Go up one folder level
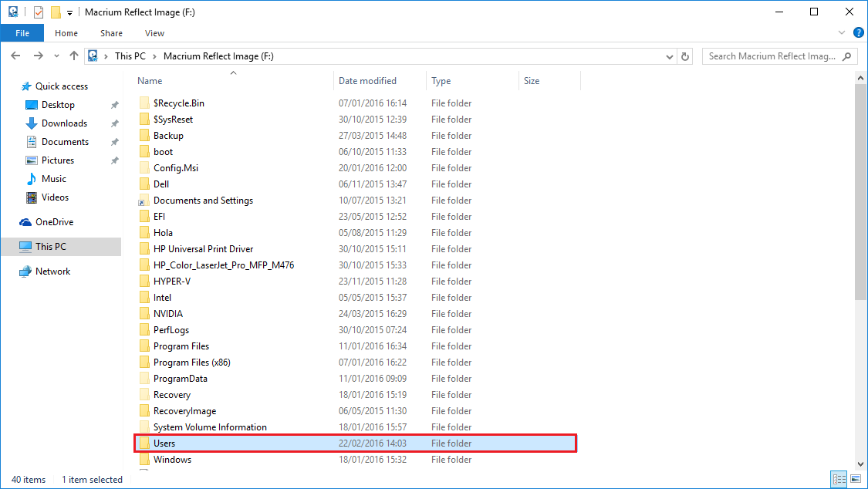The height and width of the screenshot is (489, 868). pos(73,56)
